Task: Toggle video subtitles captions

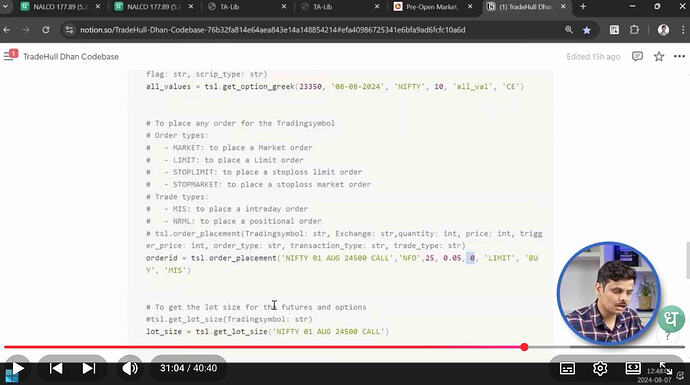Action: tap(567, 368)
